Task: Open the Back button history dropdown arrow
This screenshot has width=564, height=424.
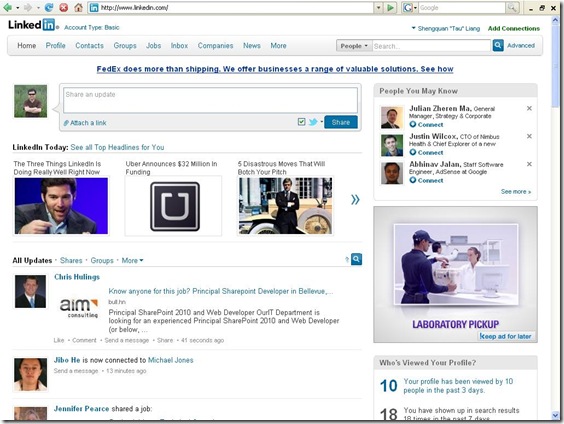Action: coord(17,8)
